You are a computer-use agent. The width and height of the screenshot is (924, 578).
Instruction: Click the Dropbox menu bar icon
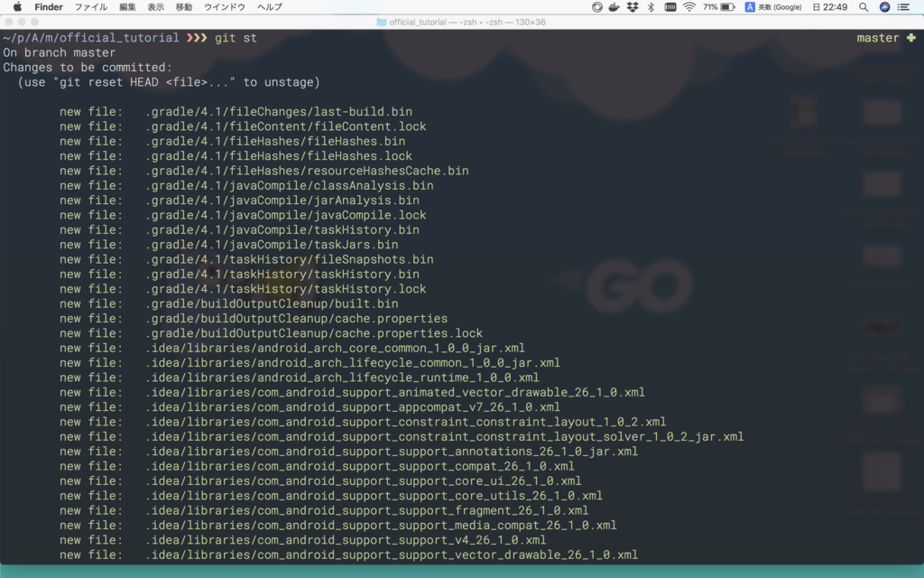pyautogui.click(x=633, y=7)
